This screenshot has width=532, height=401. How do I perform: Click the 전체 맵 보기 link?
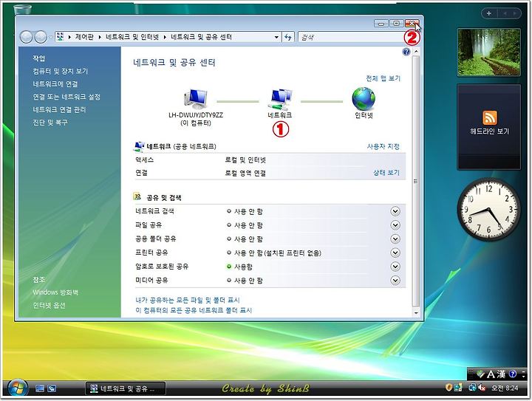383,78
